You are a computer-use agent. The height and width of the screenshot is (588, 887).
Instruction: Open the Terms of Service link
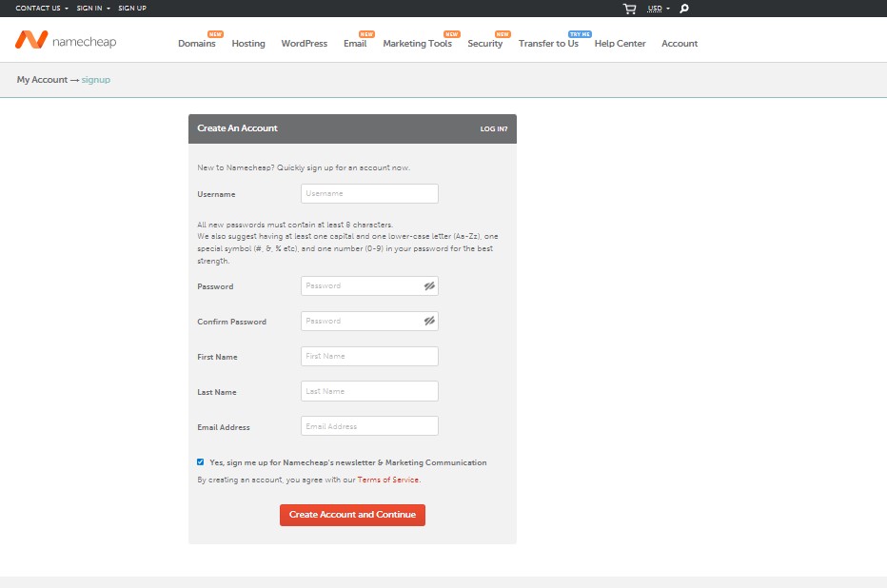[388, 480]
